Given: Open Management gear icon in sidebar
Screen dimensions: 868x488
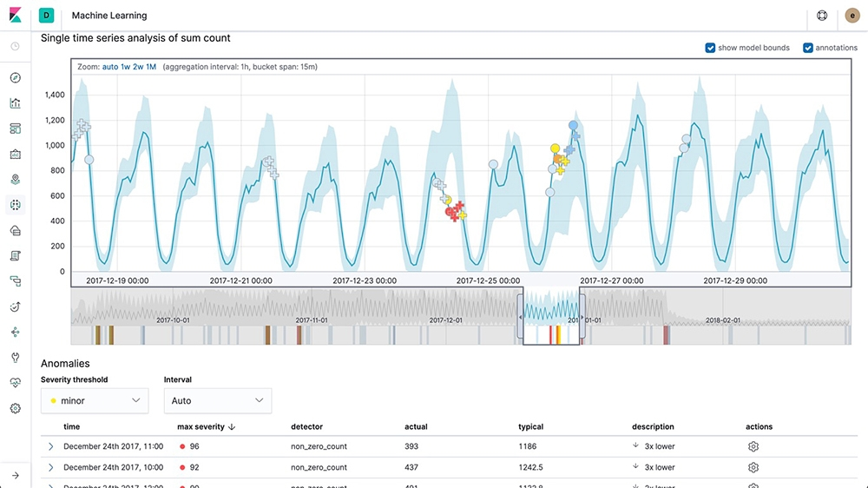Looking at the screenshot, I should point(16,408).
